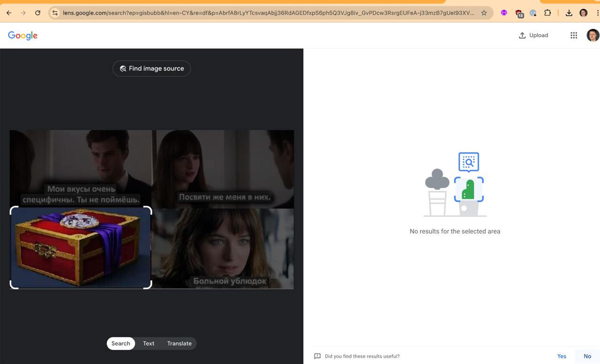
Task: View site information icon in address bar
Action: [55, 13]
